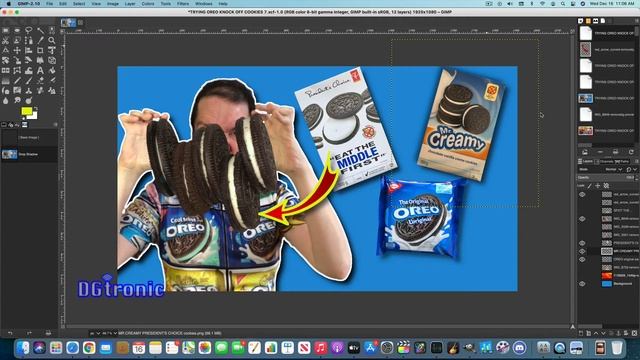Delete the selected layer
640x360 pixels.
pos(634,333)
